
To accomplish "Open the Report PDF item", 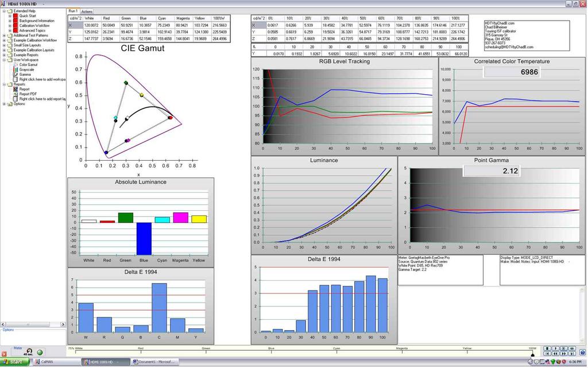I will click(x=28, y=94).
